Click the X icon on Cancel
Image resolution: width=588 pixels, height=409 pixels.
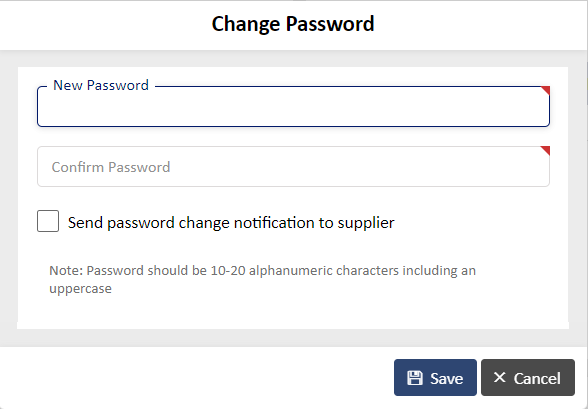coord(500,377)
